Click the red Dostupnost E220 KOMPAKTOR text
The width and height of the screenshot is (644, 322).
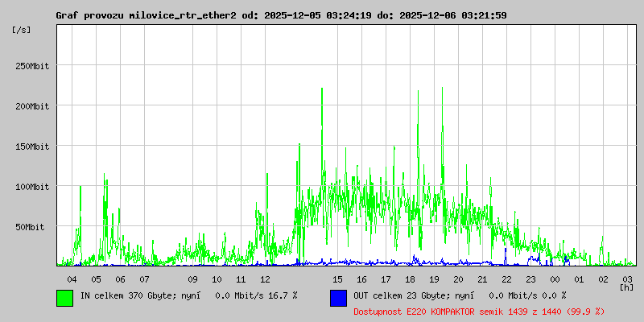pos(479,311)
